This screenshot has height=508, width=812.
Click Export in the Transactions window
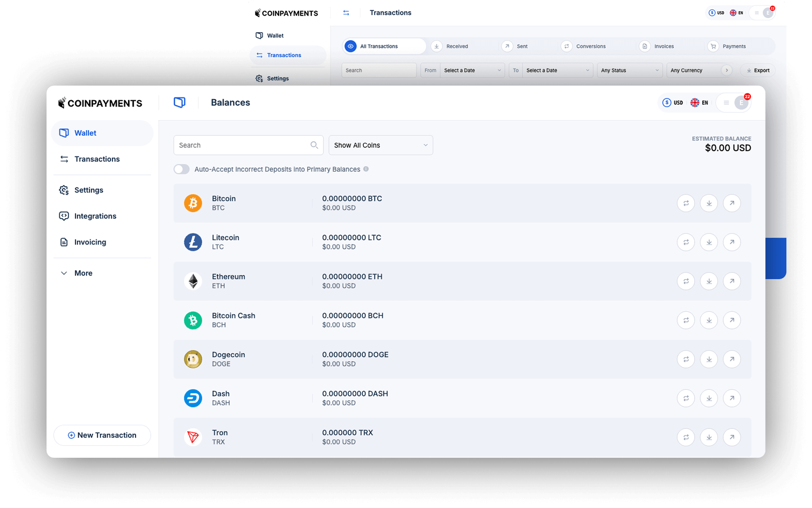(758, 70)
